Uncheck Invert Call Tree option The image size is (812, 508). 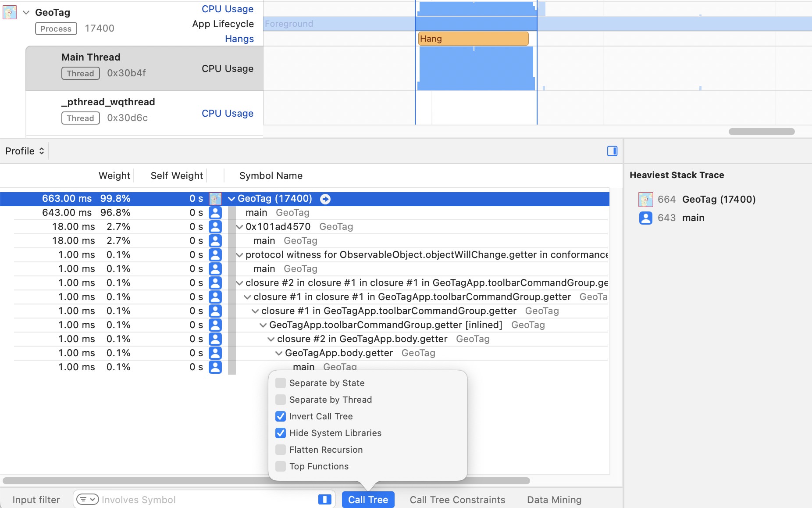click(x=281, y=416)
